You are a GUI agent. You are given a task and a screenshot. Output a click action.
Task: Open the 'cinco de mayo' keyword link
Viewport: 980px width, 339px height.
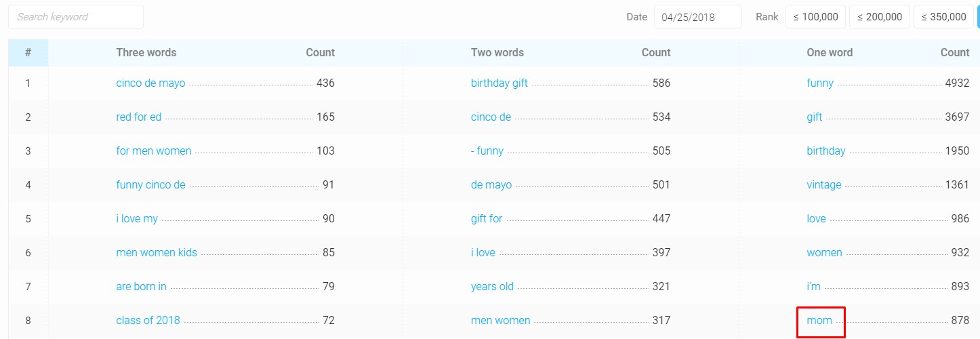tap(150, 83)
